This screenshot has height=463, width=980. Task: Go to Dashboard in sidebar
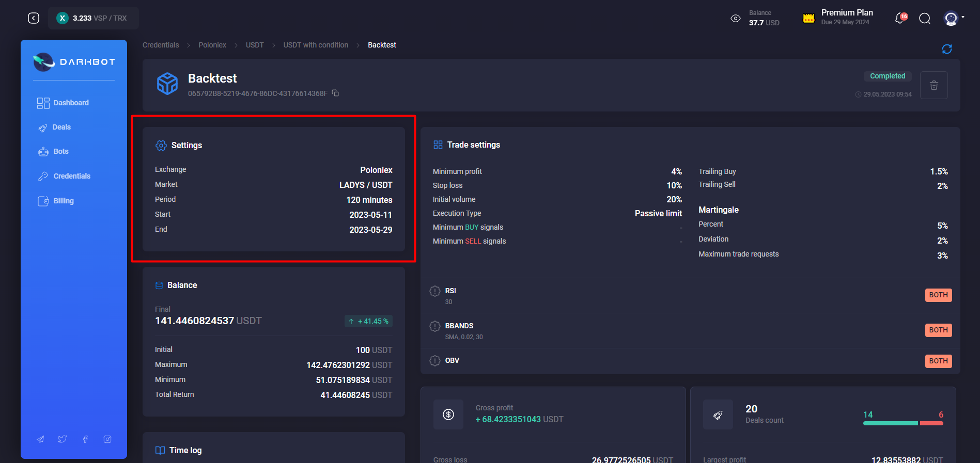pos(63,103)
